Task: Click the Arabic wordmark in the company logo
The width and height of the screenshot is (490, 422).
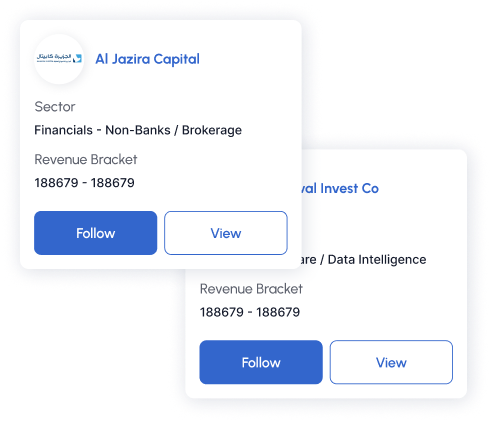Action: [54, 58]
